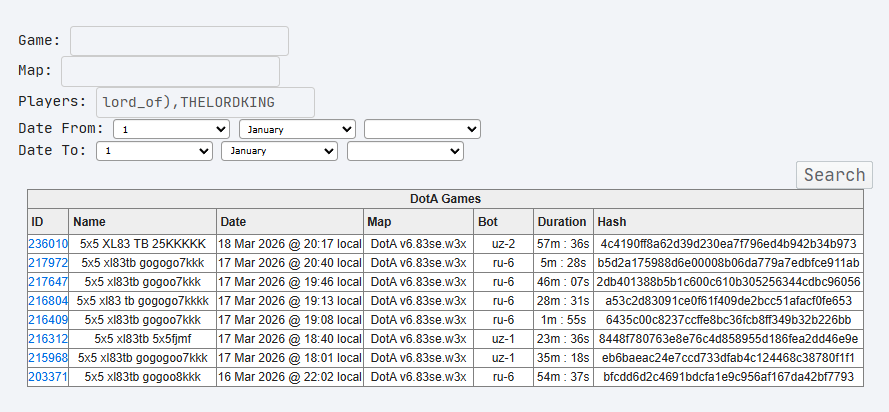Focus the Players field containing THELORDKING

[x=205, y=102]
